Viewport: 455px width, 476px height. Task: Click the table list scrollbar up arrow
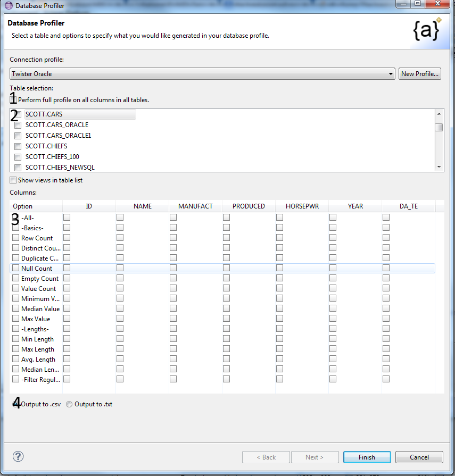tap(439, 113)
